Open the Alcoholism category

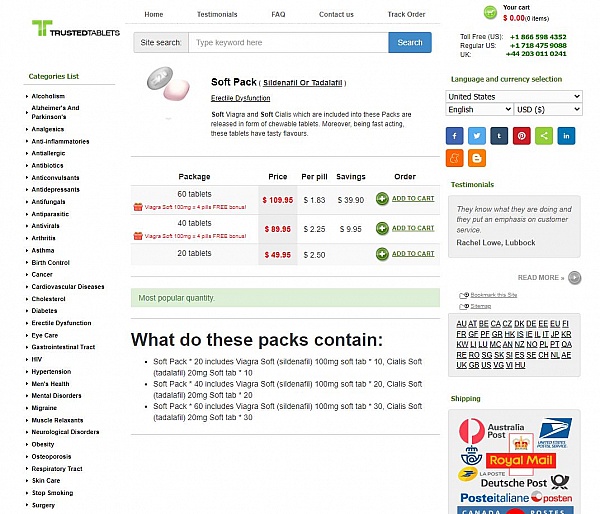click(x=48, y=96)
